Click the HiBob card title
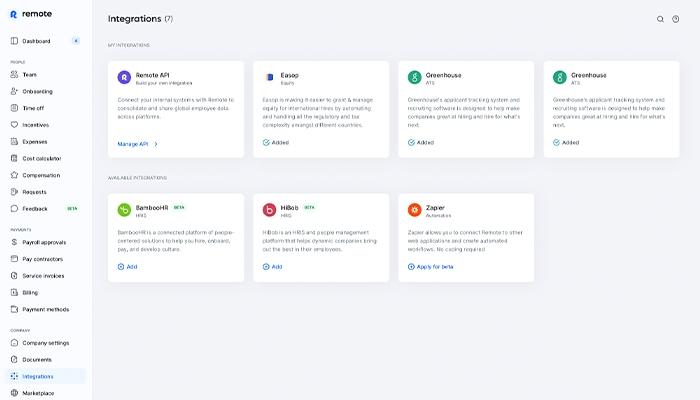700x400 pixels. click(x=289, y=208)
